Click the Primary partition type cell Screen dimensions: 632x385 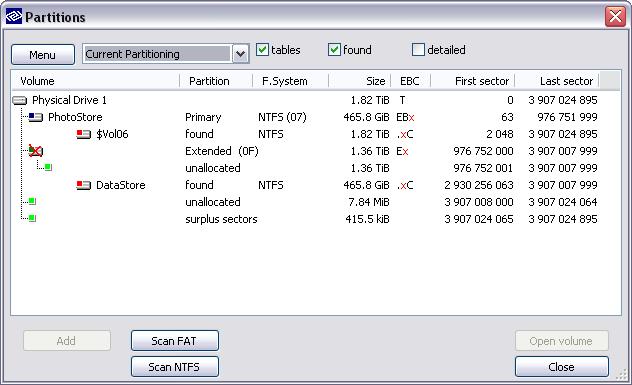(x=203, y=117)
